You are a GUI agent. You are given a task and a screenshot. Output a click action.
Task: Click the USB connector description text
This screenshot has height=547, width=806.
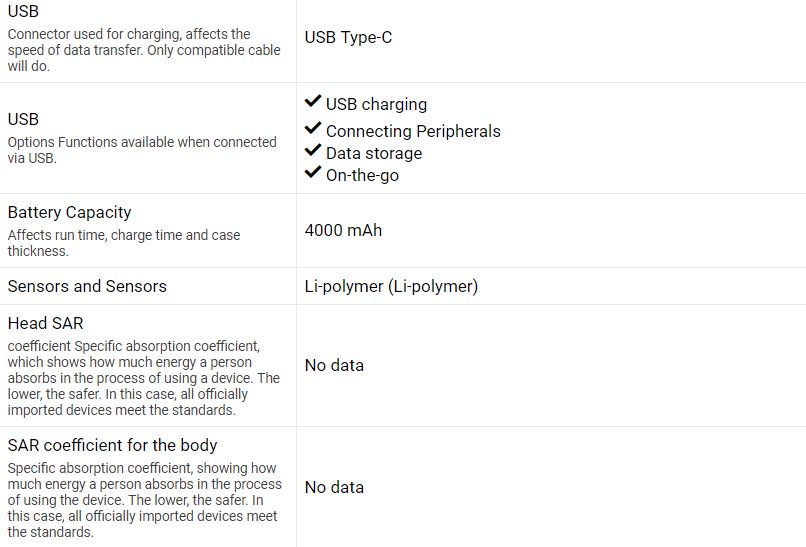tap(129, 50)
